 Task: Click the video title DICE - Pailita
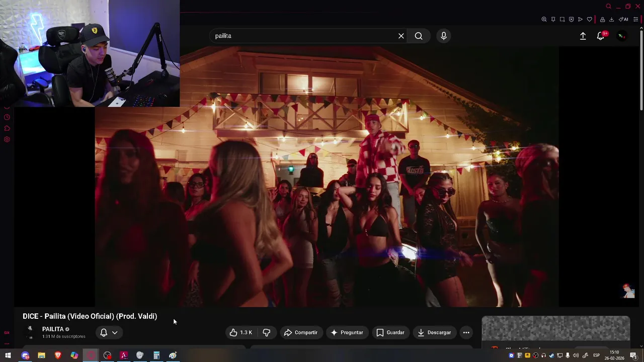[90, 316]
